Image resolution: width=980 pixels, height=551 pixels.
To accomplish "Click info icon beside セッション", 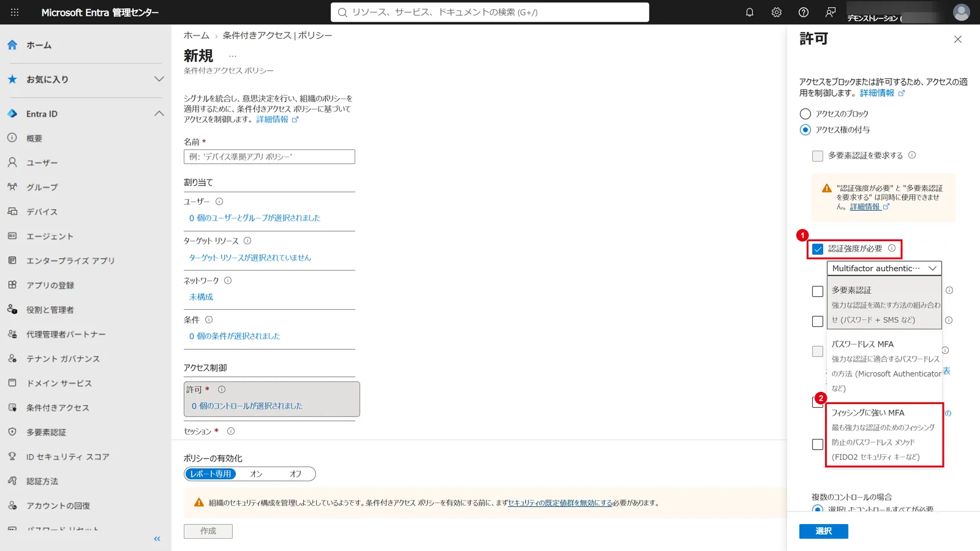I will click(231, 431).
